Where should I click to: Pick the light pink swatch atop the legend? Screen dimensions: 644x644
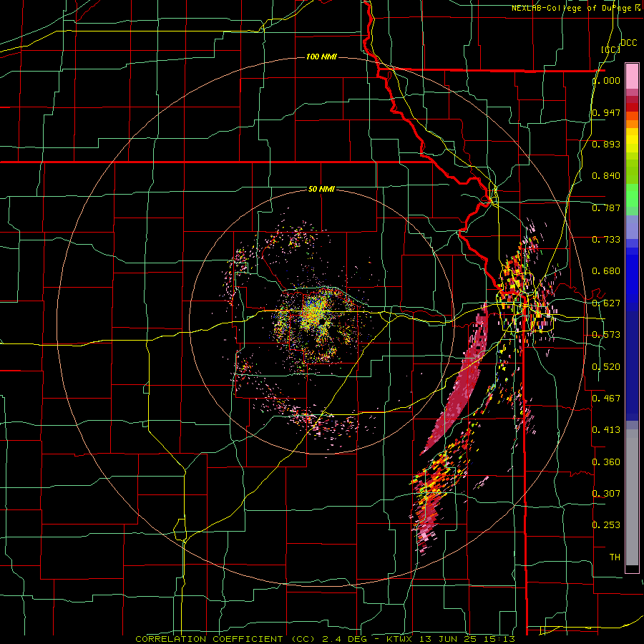click(x=632, y=77)
